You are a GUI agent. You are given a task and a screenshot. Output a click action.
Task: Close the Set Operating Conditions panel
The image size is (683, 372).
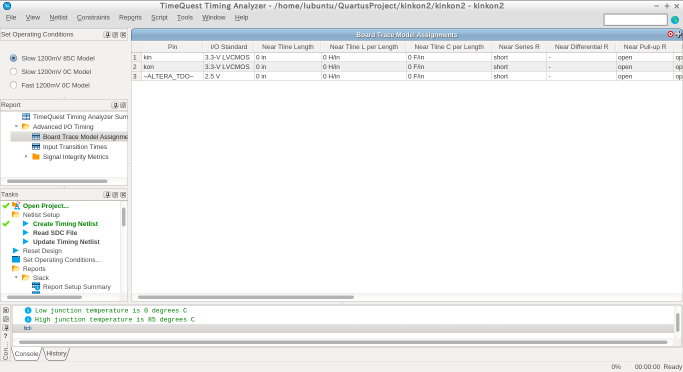click(123, 34)
